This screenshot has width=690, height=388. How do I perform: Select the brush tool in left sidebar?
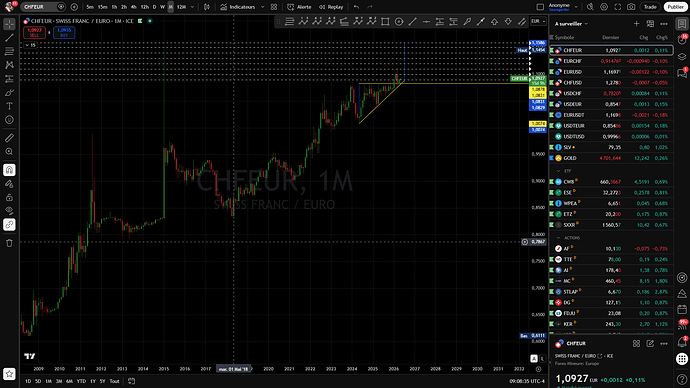(x=9, y=92)
